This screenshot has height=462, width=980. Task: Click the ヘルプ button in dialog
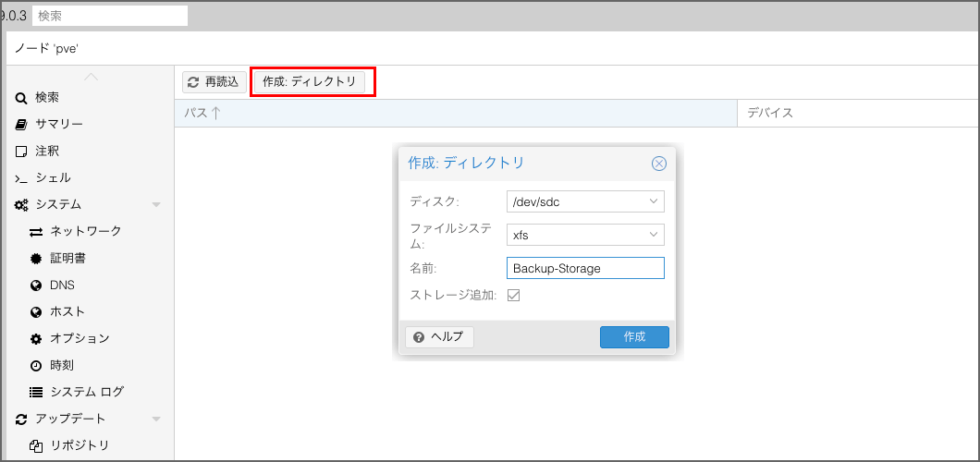pyautogui.click(x=439, y=337)
